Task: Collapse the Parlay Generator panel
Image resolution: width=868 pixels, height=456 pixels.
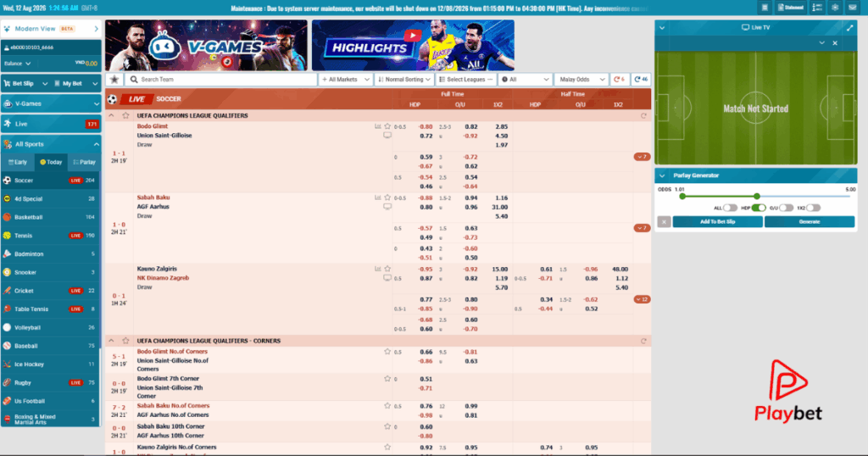Action: coord(662,175)
